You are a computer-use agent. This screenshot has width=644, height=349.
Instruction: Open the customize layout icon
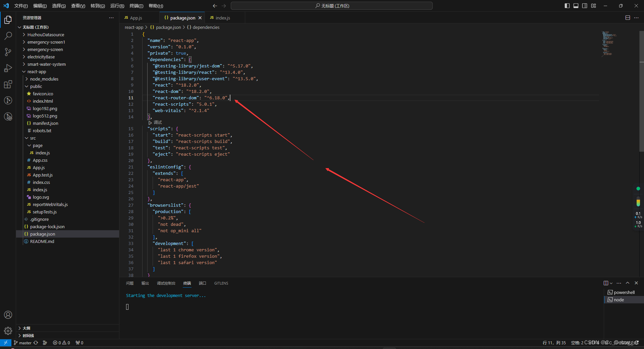tap(593, 6)
